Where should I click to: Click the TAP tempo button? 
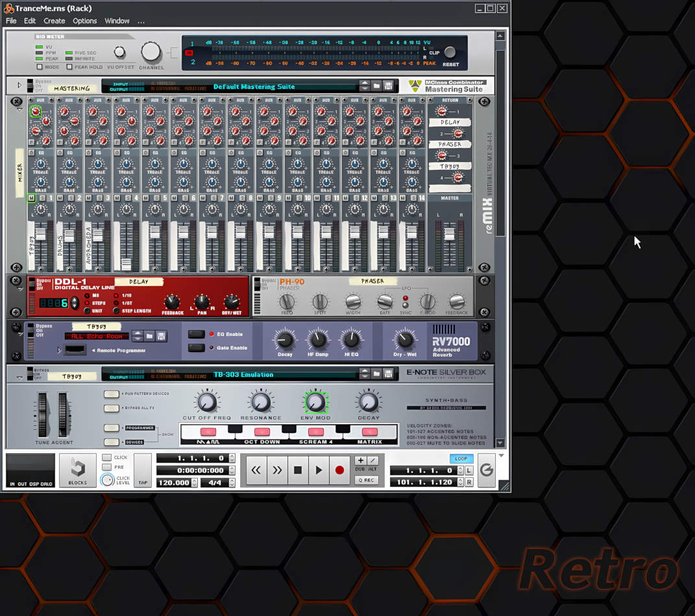(x=143, y=470)
